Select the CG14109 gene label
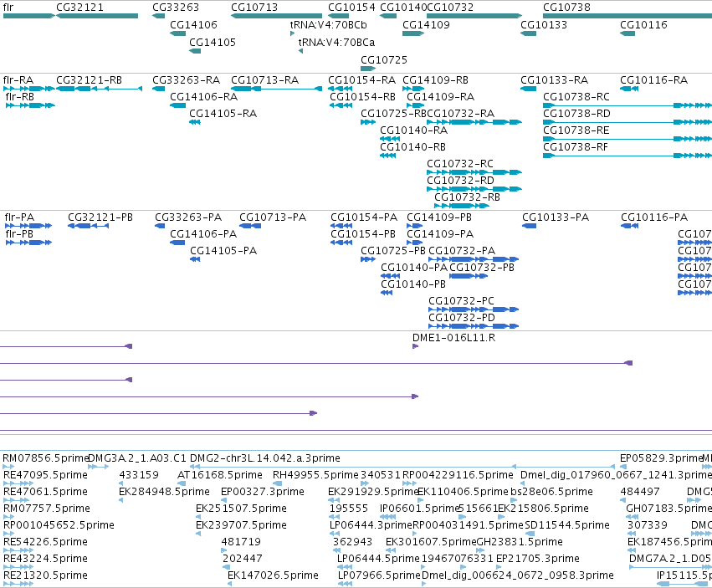Screen dimensions: 712x588 coord(426,24)
